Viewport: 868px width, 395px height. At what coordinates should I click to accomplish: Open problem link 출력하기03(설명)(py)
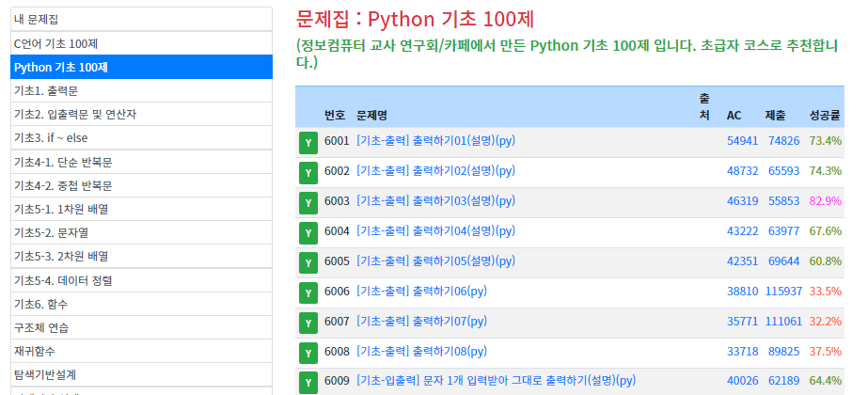[435, 200]
